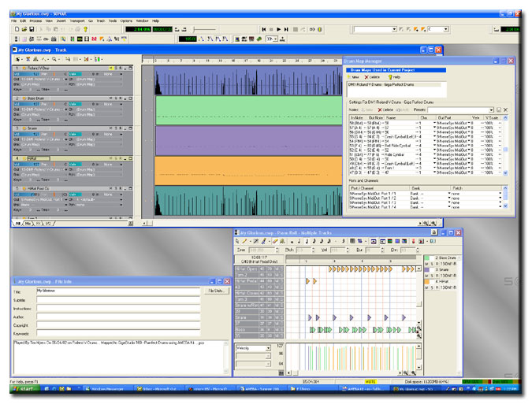The width and height of the screenshot is (532, 404).
Task: Save the project with the floppy disk icon
Action: pos(32,29)
